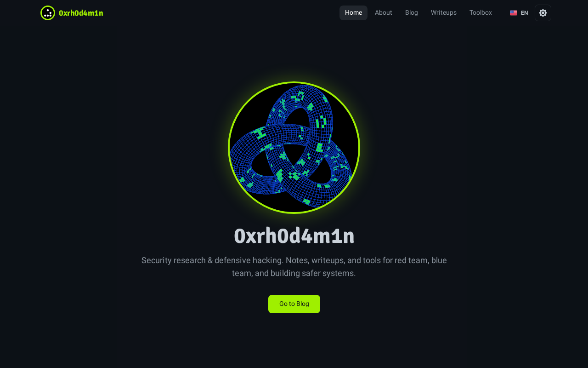The height and width of the screenshot is (368, 588).
Task: Click the lime green Go to Blog button
Action: (x=294, y=304)
